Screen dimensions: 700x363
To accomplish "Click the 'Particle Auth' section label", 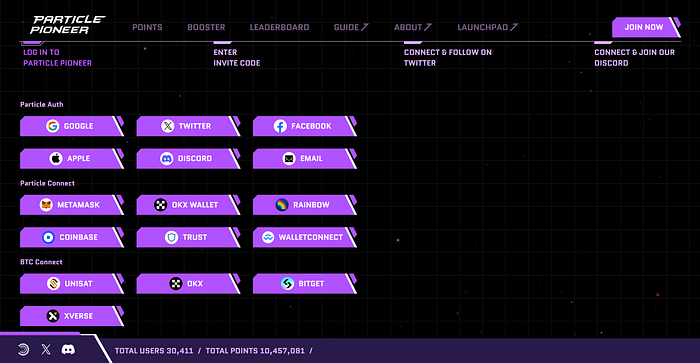I will tap(42, 104).
